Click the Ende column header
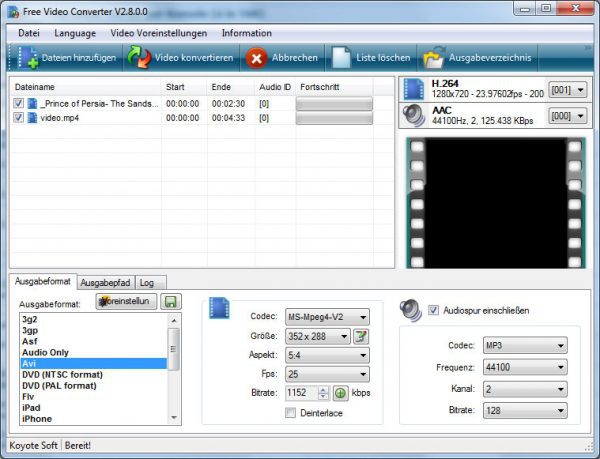600x459 pixels. 231,87
